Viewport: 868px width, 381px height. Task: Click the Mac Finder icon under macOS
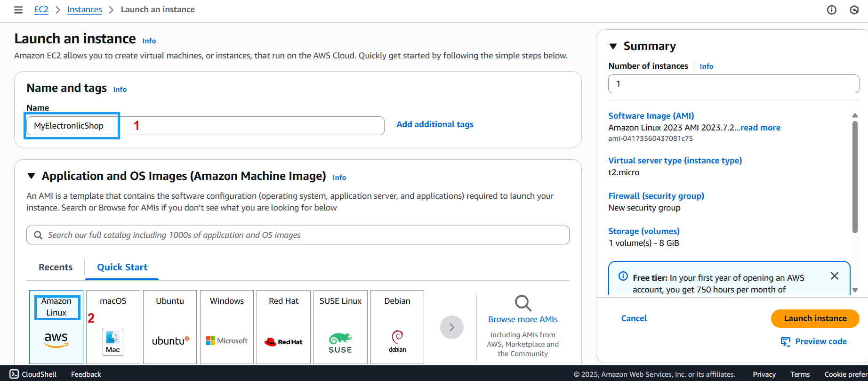(x=113, y=341)
